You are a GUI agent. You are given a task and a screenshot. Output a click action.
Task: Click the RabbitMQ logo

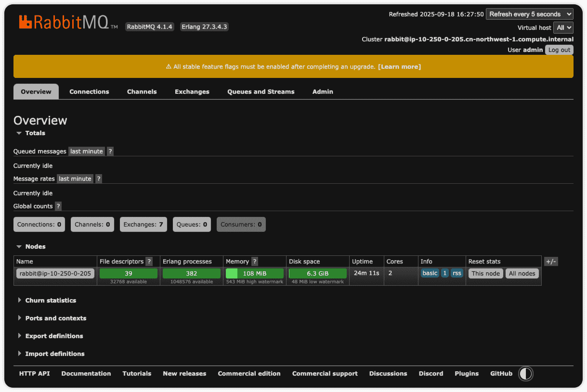click(68, 23)
